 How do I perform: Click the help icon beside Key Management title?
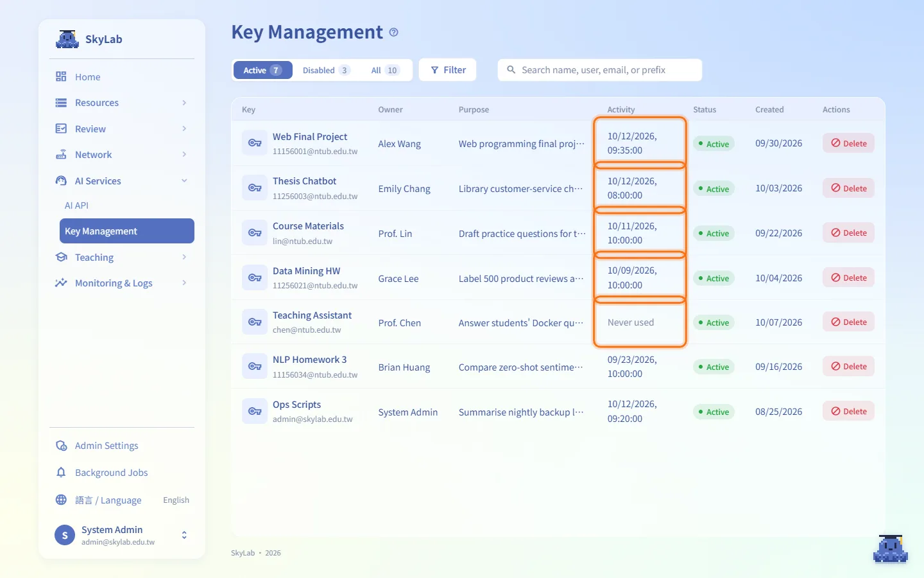(x=394, y=32)
